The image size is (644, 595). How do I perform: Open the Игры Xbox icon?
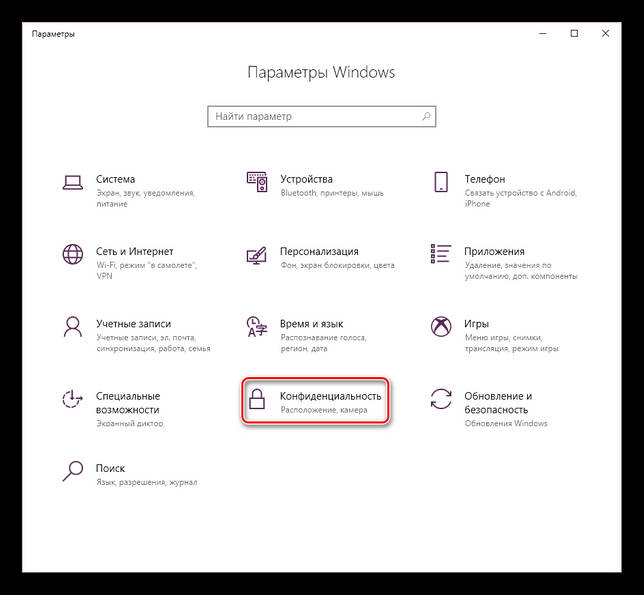pos(441,326)
